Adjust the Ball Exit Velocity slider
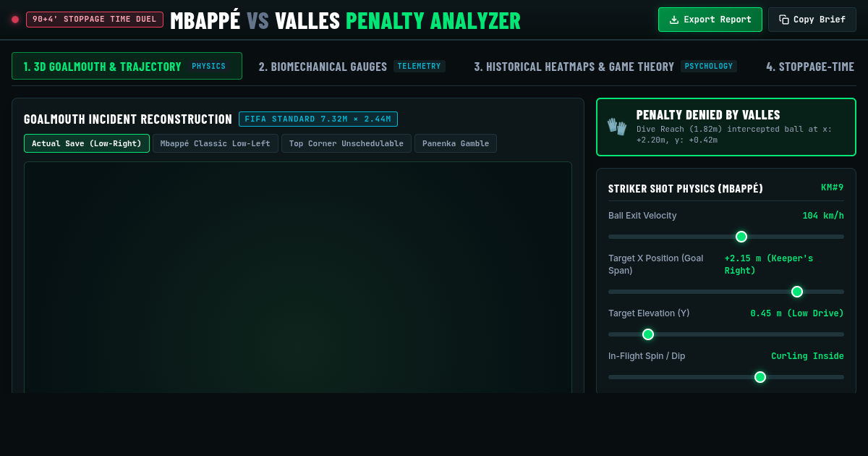 click(x=726, y=237)
